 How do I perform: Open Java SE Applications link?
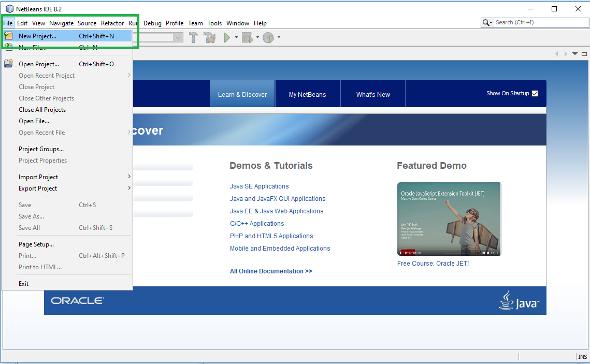pos(259,186)
